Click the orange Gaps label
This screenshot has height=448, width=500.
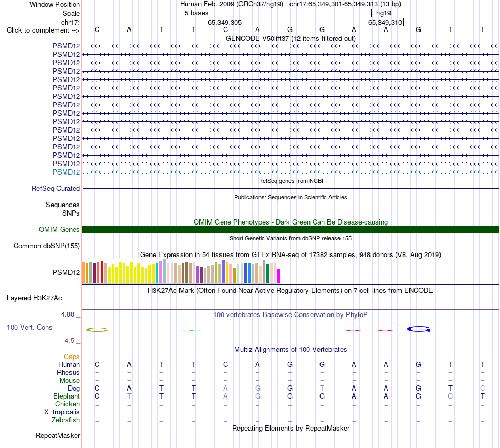click(72, 357)
